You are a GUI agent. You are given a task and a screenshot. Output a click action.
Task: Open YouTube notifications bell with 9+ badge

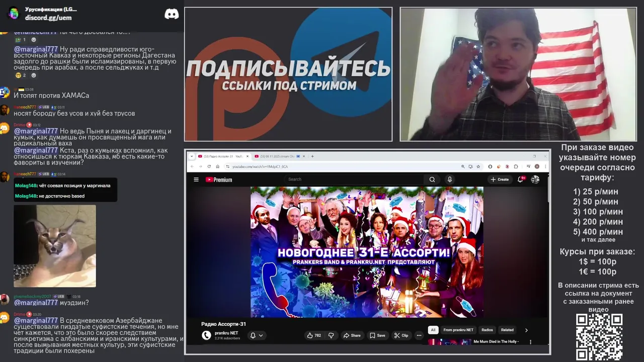pyautogui.click(x=521, y=179)
